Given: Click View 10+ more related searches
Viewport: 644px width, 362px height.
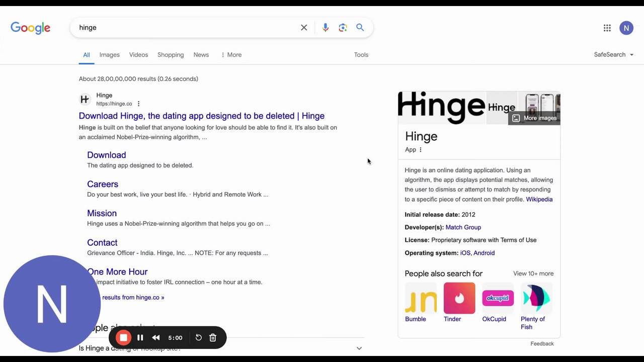Looking at the screenshot, I should 533,274.
